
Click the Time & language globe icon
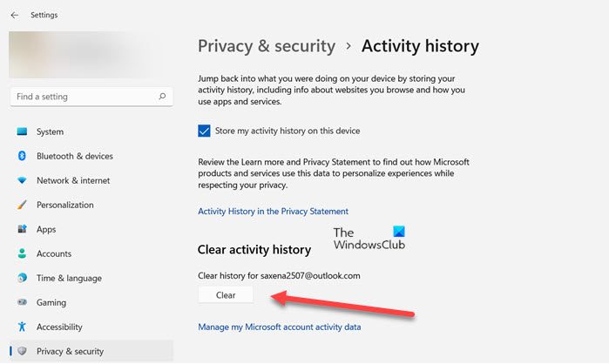[x=22, y=279]
